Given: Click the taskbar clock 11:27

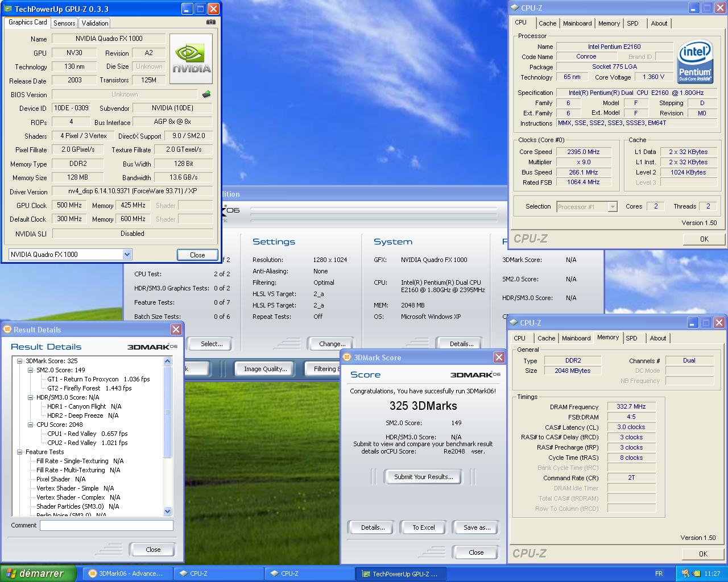Looking at the screenshot, I should point(712,573).
